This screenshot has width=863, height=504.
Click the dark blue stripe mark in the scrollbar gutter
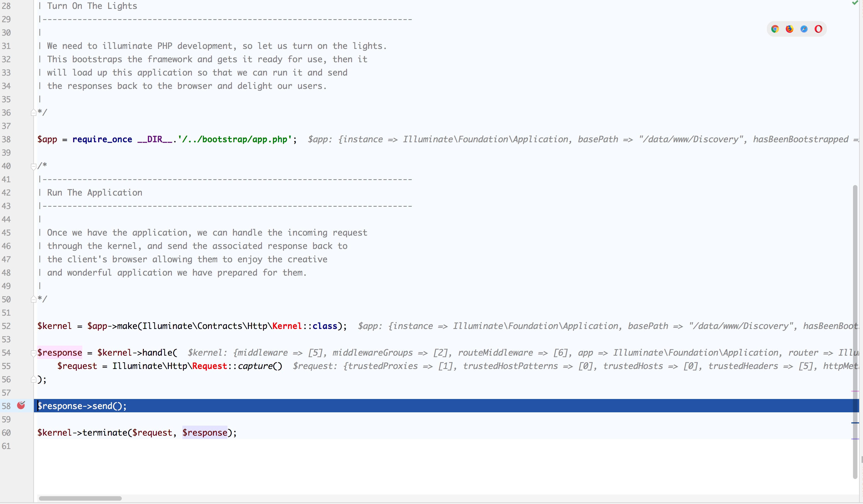coord(855,423)
